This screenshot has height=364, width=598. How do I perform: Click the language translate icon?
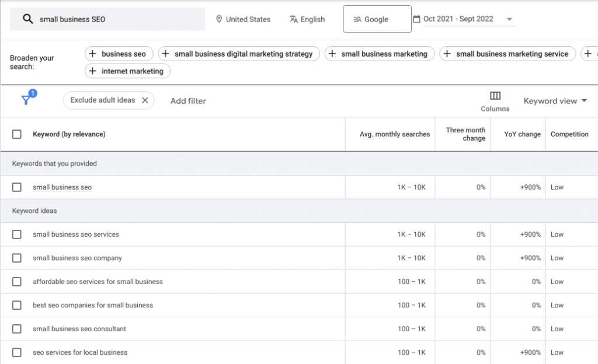tap(293, 19)
